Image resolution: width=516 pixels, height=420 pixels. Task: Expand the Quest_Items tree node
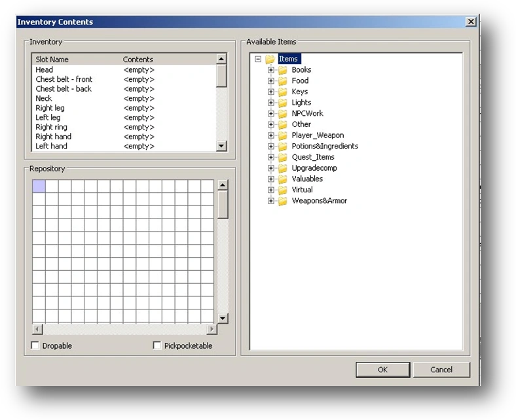coord(271,157)
